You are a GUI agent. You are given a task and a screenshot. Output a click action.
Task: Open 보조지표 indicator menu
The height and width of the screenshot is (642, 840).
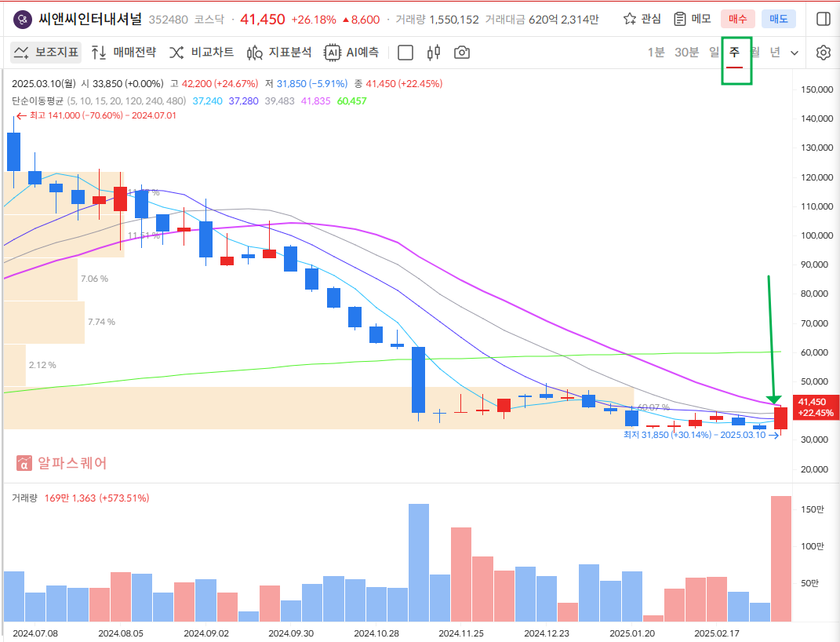[46, 53]
